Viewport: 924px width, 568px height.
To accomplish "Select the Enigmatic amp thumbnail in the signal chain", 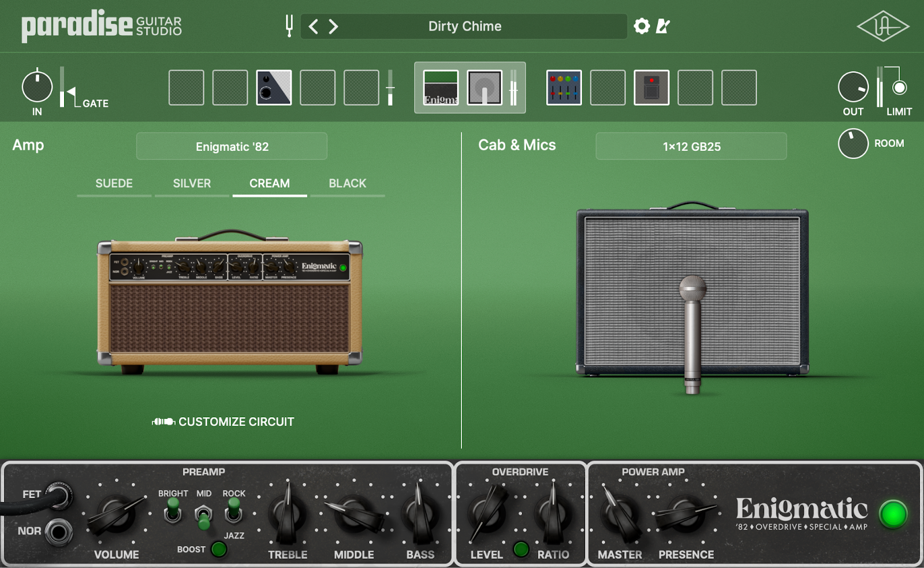I will pyautogui.click(x=440, y=88).
